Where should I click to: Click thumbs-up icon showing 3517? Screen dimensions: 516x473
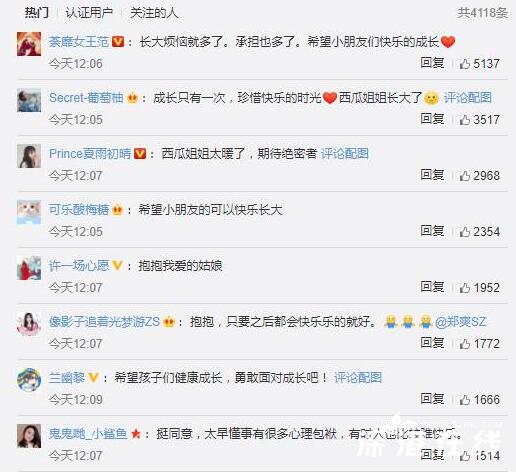(465, 119)
